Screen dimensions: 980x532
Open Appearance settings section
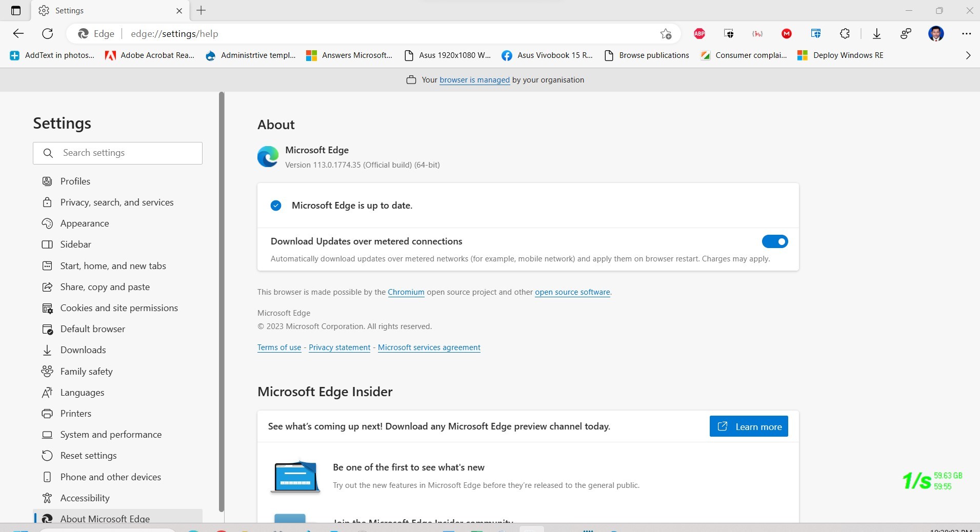tap(117, 223)
